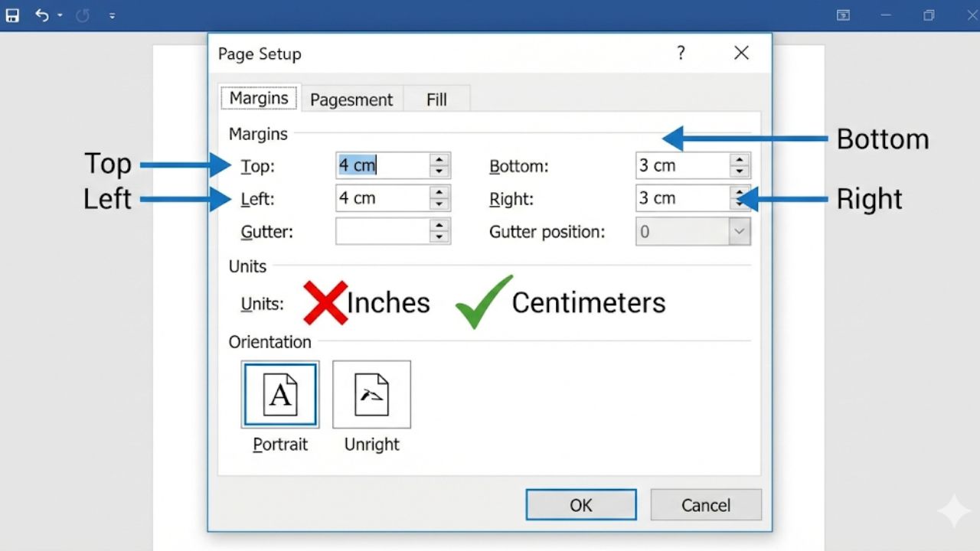980x551 pixels.
Task: Select Portrait page orientation
Action: pos(279,394)
